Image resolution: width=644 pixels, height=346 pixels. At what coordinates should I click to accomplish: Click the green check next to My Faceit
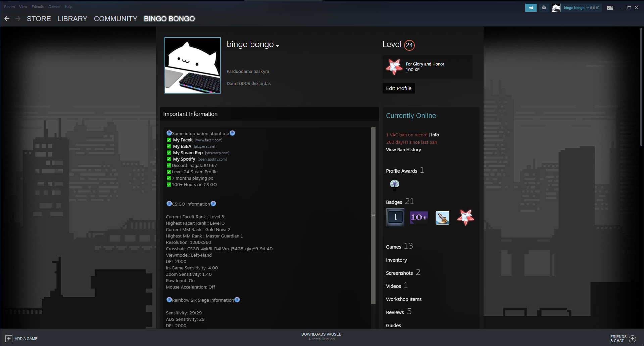pos(169,140)
